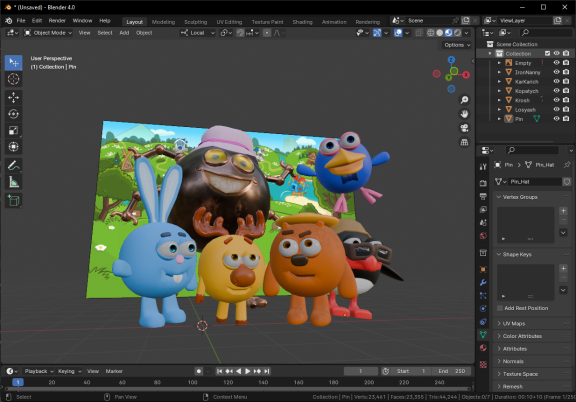
Task: Switch perspective/orthographic with the grid gizmo
Action: pos(465,142)
